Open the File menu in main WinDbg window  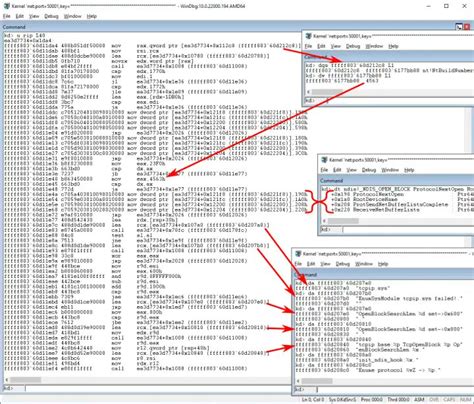7,16
